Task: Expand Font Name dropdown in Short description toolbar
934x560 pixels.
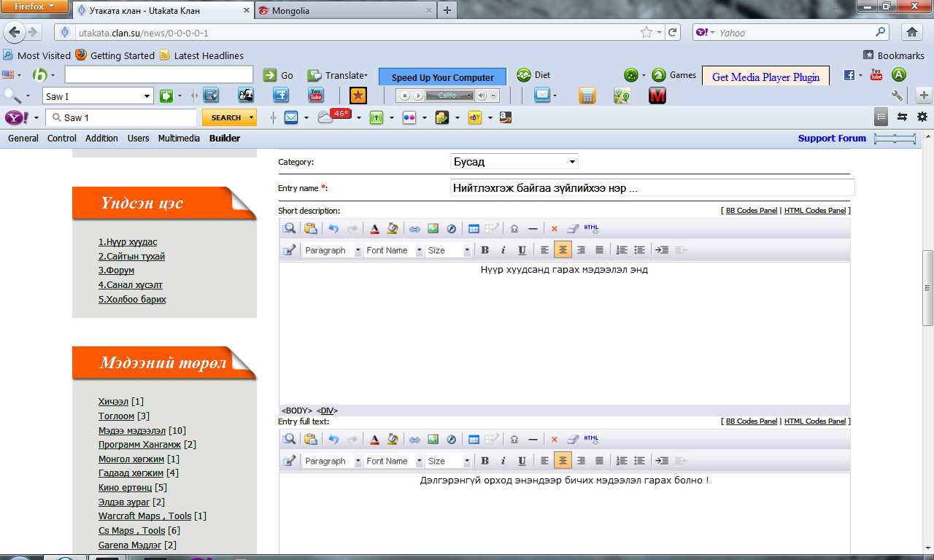Action: [394, 250]
